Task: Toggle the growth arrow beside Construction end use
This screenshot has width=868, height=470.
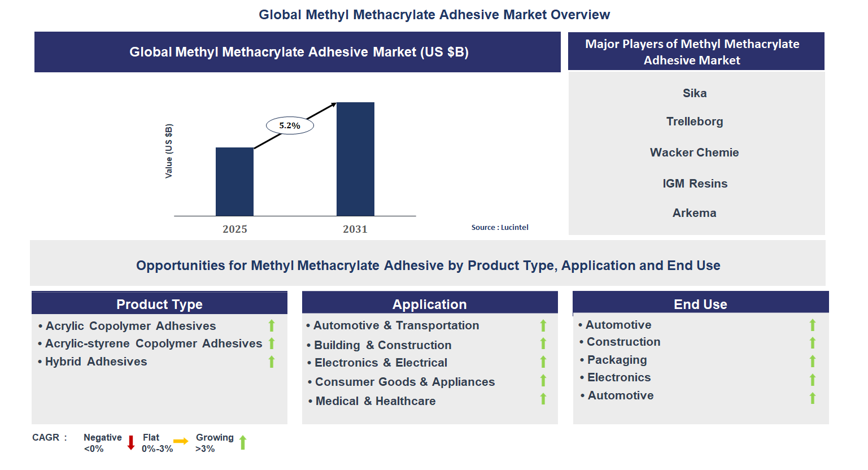Action: tap(812, 342)
